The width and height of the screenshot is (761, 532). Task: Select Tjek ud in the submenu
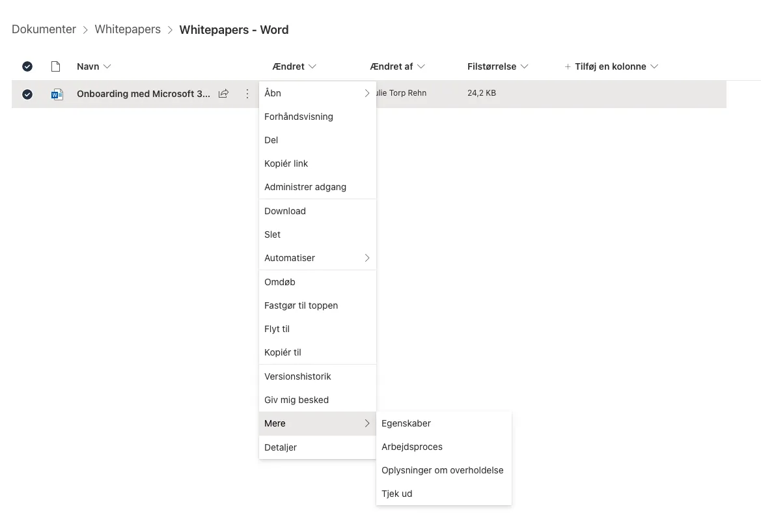[443, 494]
